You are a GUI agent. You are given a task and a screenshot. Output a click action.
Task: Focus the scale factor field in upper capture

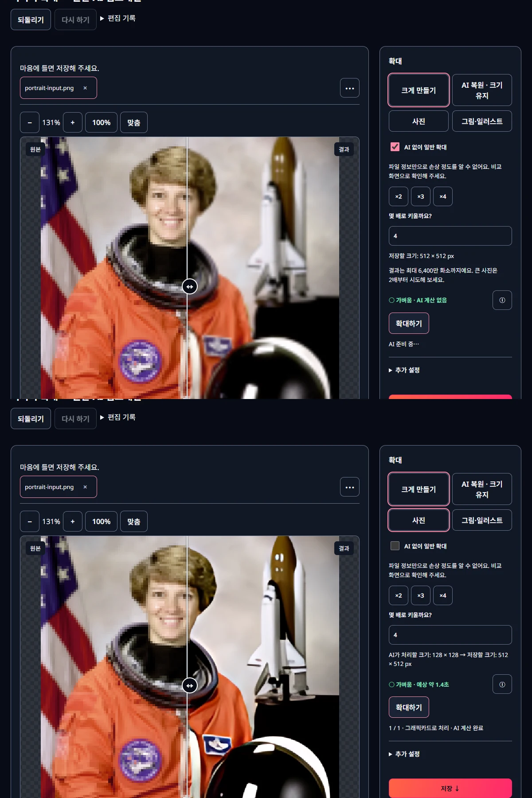[x=450, y=236]
